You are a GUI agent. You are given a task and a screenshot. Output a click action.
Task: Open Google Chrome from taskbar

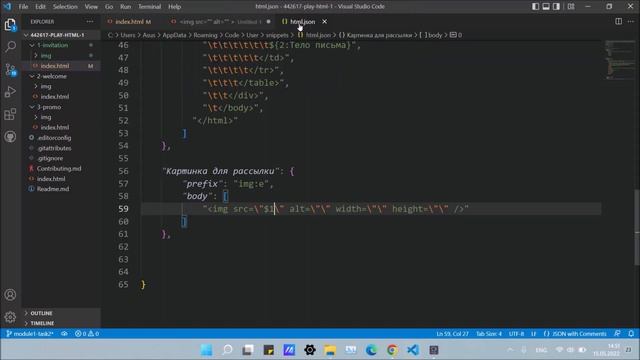pos(392,350)
